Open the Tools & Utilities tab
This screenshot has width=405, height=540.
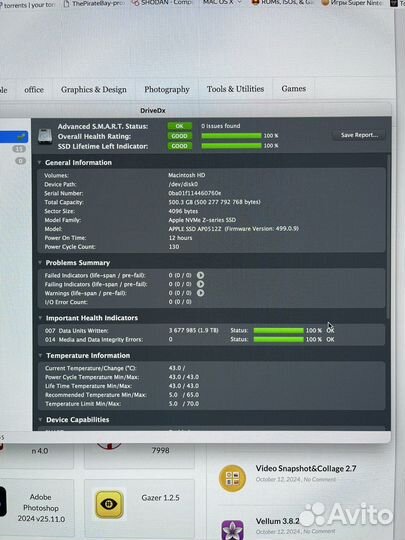(235, 89)
